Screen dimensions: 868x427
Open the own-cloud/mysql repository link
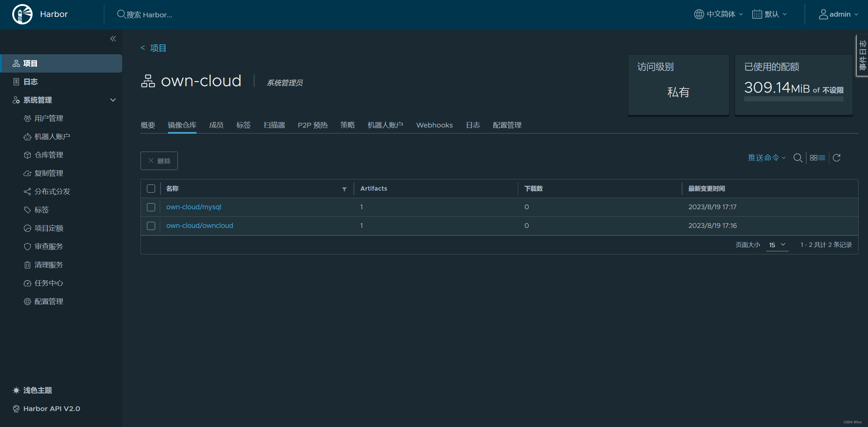tap(193, 207)
